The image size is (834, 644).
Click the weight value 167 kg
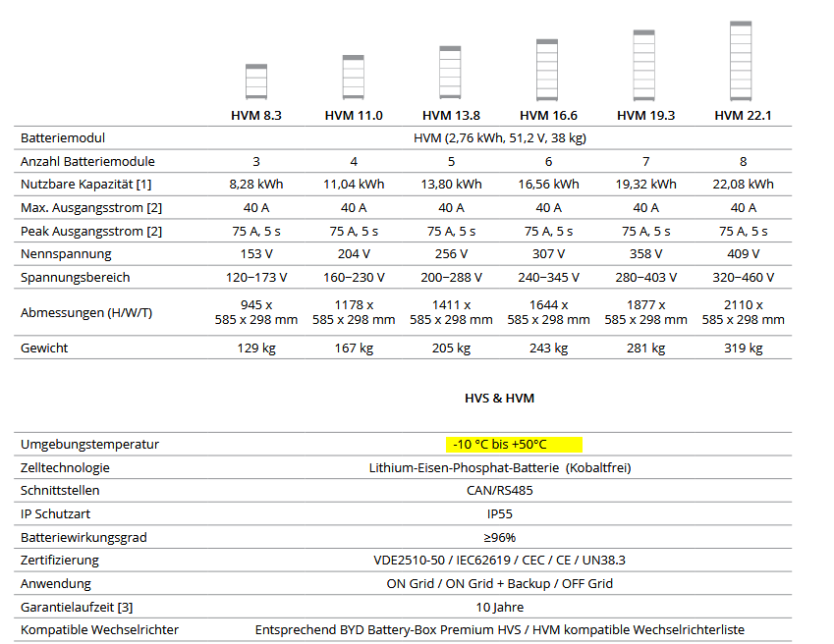click(354, 349)
